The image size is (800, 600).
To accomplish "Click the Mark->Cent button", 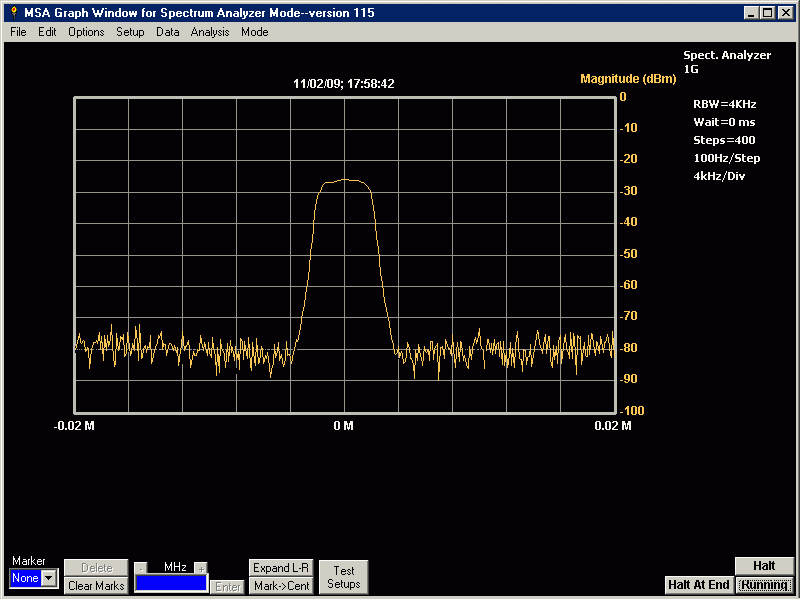I will click(x=281, y=586).
